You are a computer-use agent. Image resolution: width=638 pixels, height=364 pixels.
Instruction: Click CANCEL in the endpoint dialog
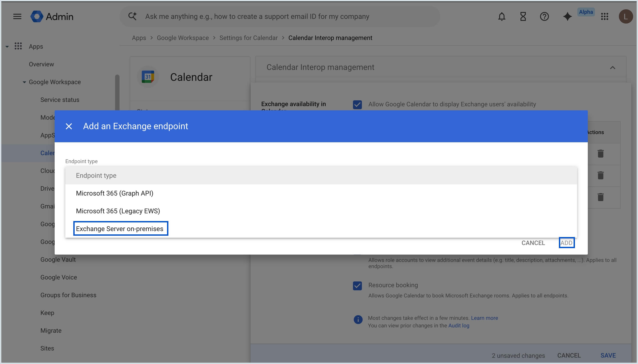(x=533, y=243)
